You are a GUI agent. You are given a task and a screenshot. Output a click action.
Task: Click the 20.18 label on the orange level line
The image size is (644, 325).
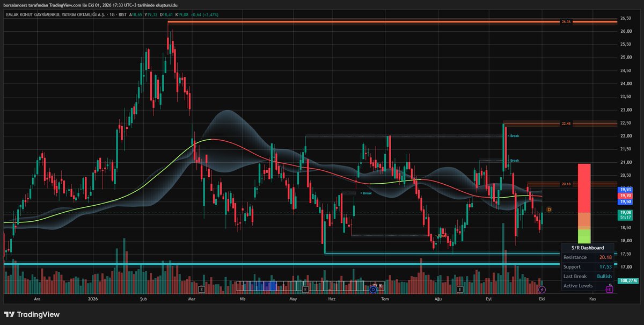coord(567,184)
